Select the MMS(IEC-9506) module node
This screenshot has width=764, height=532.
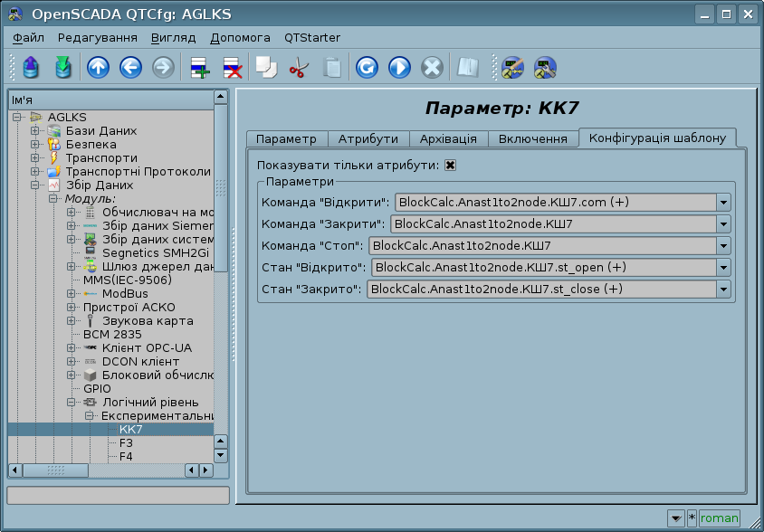(127, 280)
